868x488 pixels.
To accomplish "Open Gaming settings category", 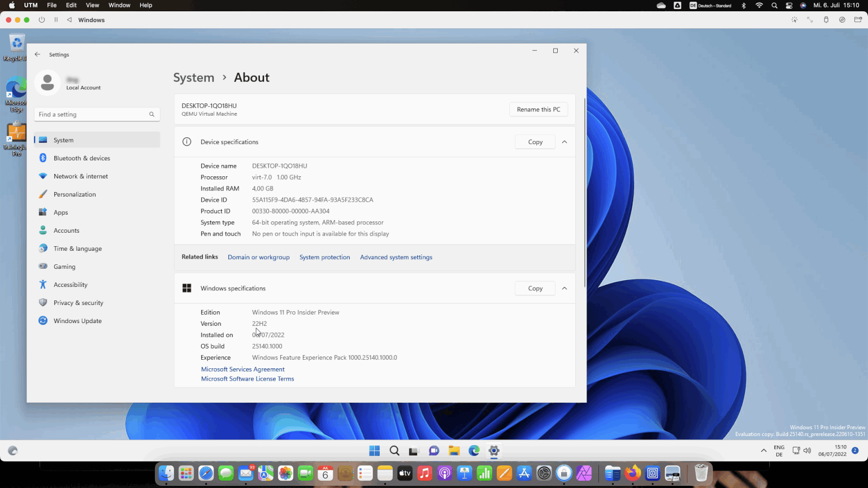I will 97,267.
